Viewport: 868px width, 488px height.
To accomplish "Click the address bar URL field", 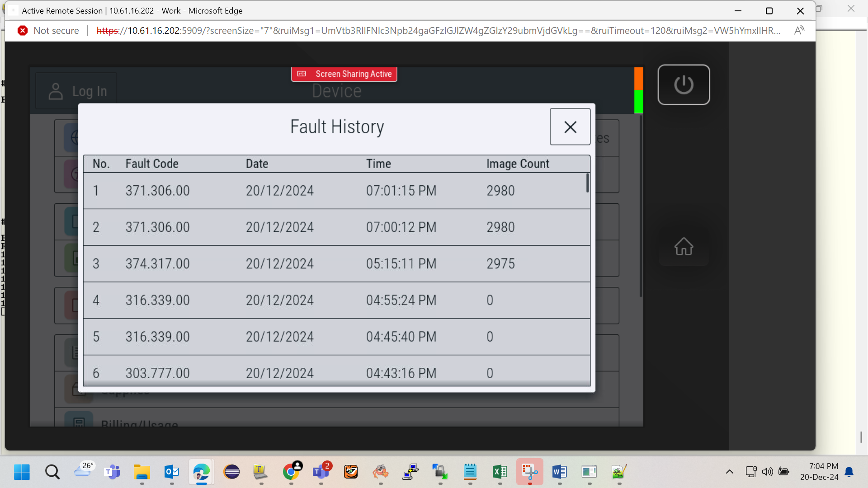I will click(x=438, y=31).
